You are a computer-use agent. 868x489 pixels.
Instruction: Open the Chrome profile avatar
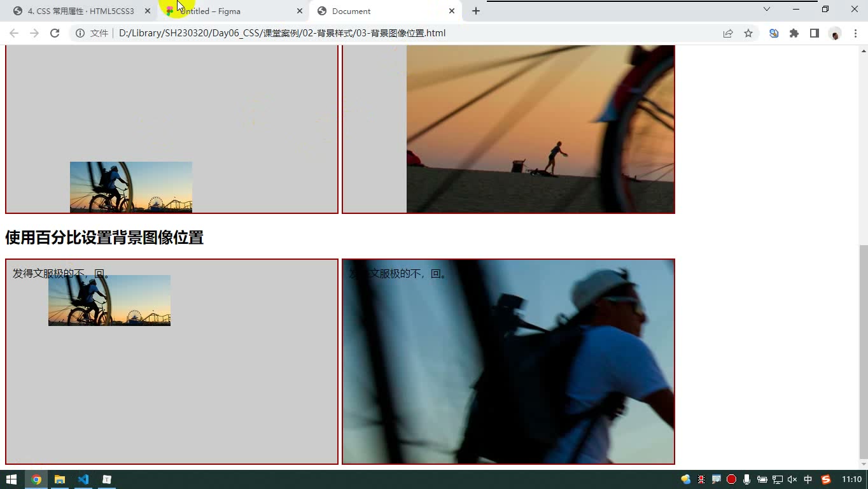[x=835, y=34]
